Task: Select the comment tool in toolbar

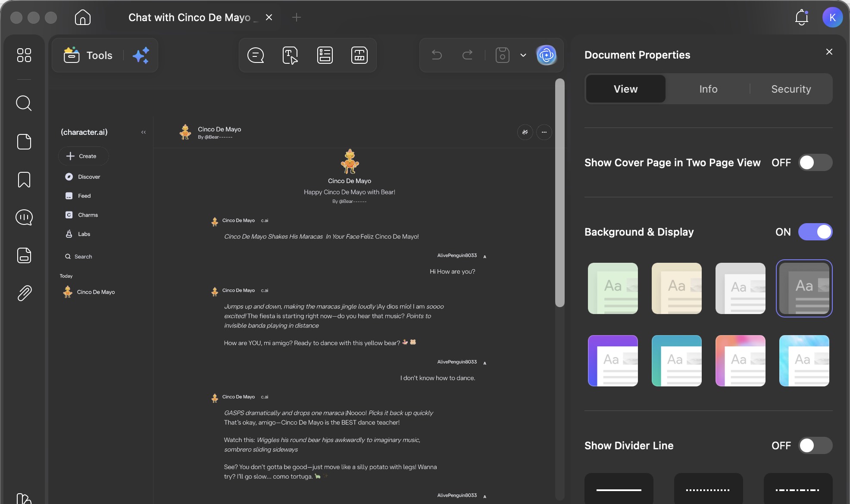Action: 256,55
